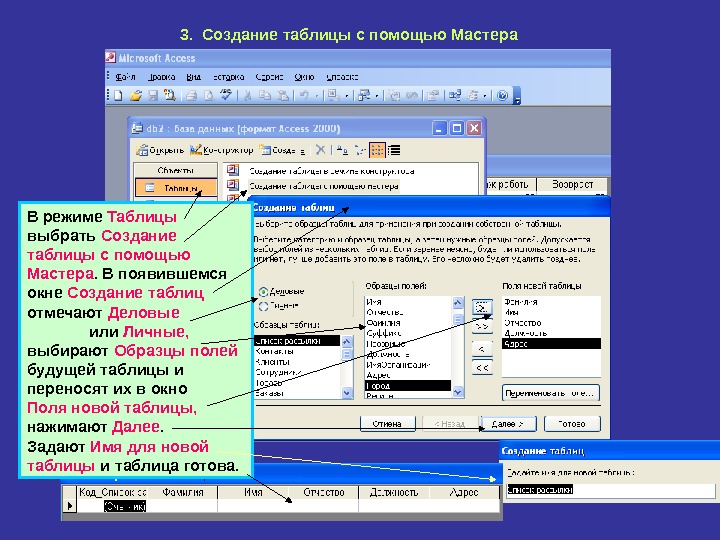Click the down arrow of the sample tables list scrollbar
Image resolution: width=720 pixels, height=540 pixels.
[x=347, y=393]
